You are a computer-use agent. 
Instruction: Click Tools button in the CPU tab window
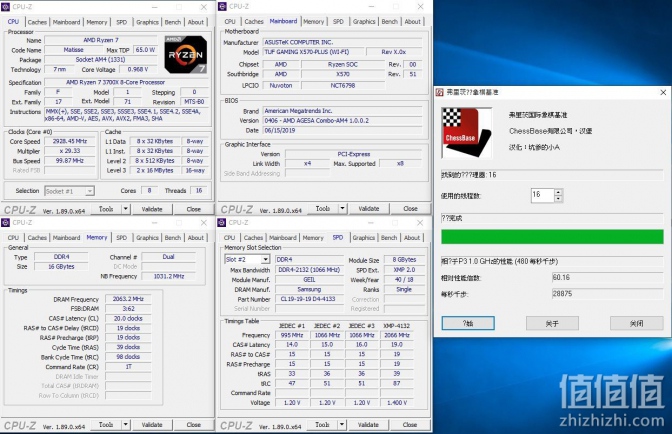tap(106, 209)
